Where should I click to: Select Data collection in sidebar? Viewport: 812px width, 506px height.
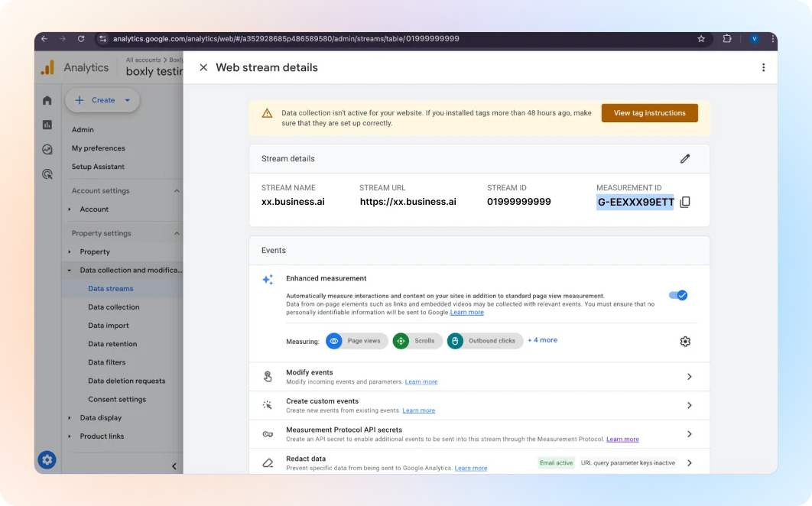(x=114, y=307)
